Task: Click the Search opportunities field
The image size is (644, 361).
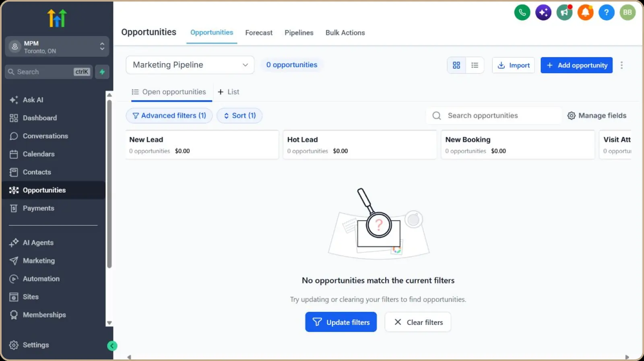Action: pyautogui.click(x=493, y=116)
